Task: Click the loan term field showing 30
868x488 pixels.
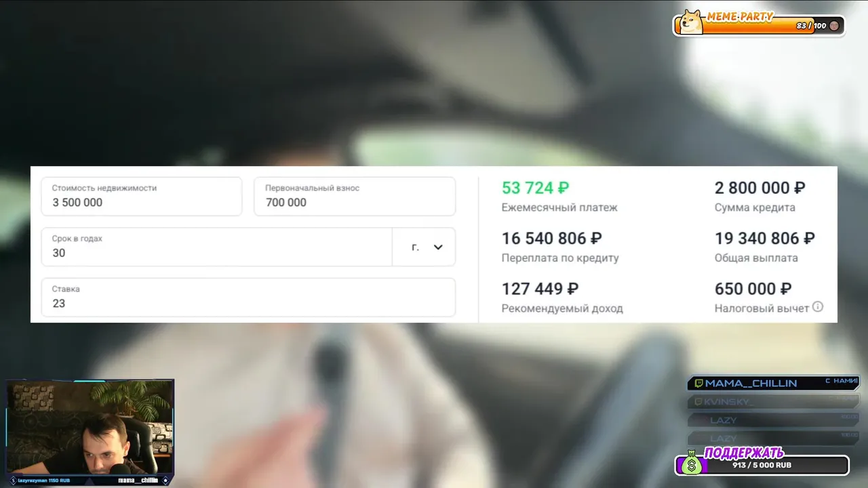Action: pos(217,247)
